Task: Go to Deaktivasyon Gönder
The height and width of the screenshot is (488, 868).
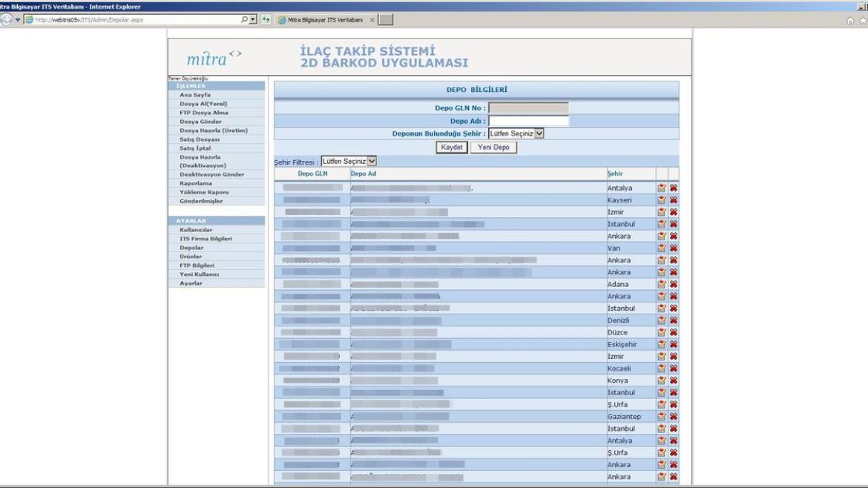Action: point(211,174)
